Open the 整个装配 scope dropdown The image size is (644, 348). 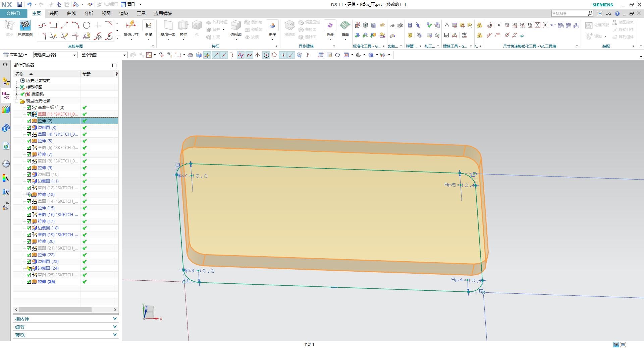(x=104, y=55)
